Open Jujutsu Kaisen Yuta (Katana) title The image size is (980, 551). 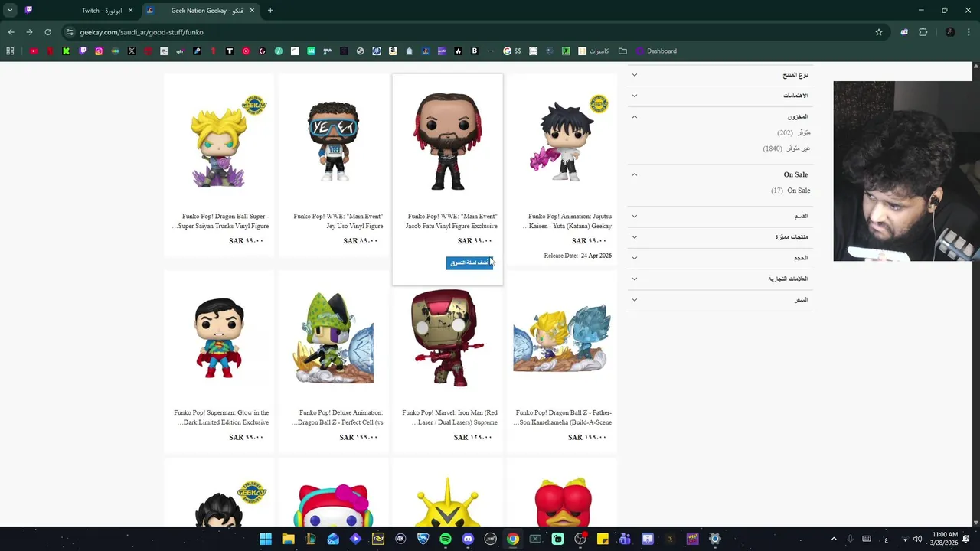point(567,221)
